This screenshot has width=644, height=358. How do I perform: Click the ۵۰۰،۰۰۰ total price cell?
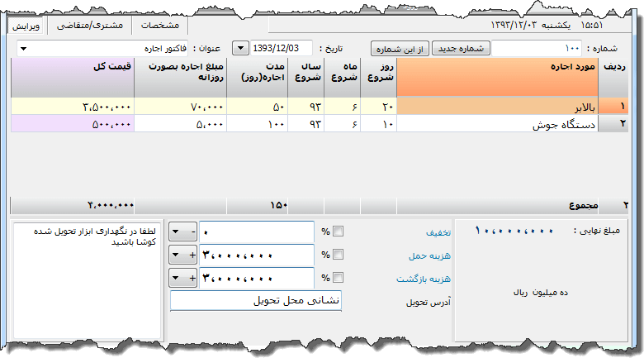click(73, 123)
